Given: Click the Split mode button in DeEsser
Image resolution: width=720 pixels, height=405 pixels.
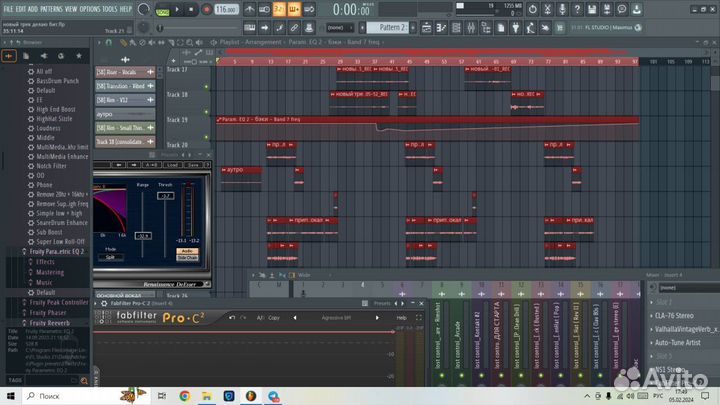Looking at the screenshot, I should pyautogui.click(x=109, y=256).
